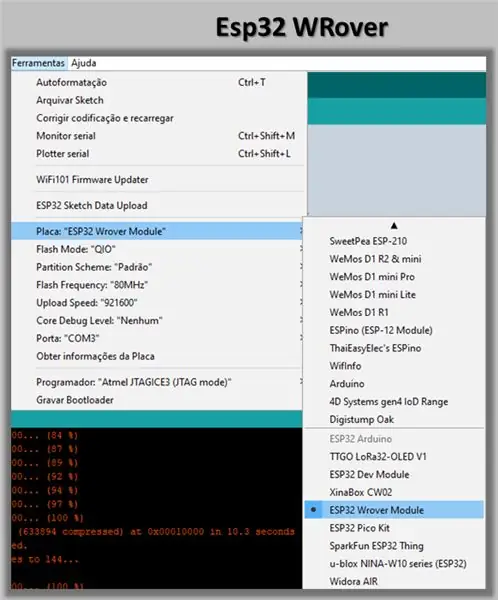Select 4D Systems gen4 IoD Range

(x=394, y=402)
